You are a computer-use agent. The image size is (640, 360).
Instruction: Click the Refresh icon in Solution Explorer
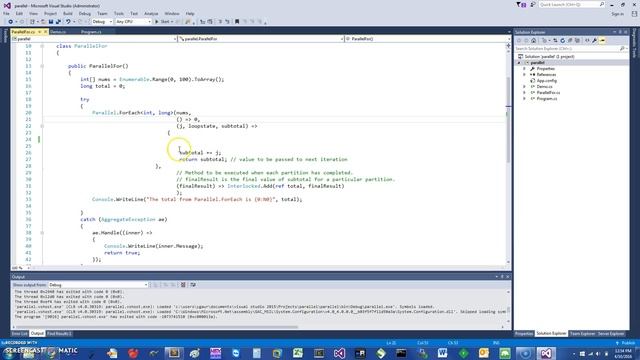coord(562,40)
